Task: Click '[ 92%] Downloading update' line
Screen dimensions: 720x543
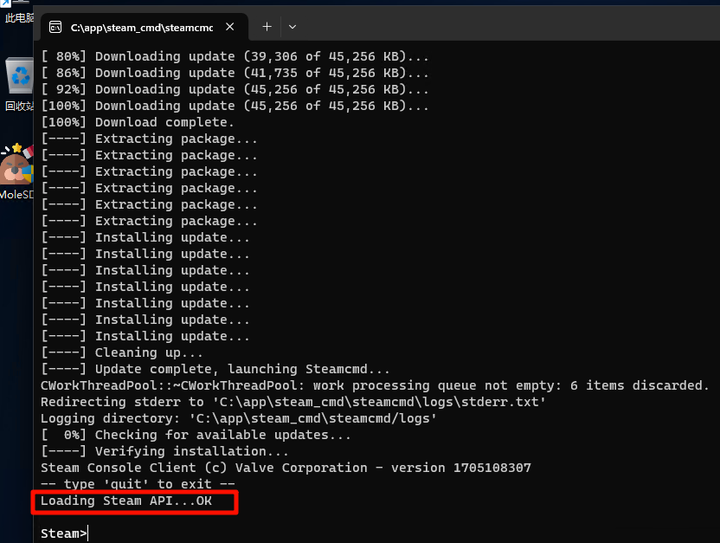Action: click(x=235, y=90)
